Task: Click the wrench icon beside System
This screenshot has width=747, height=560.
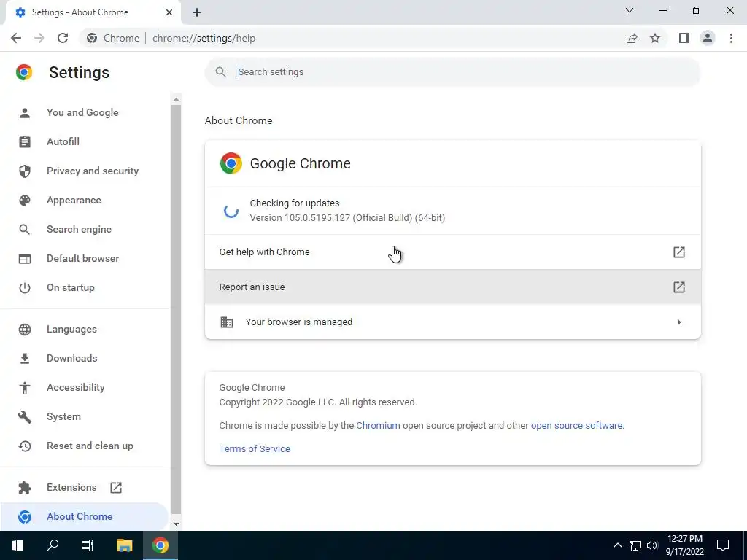Action: tap(25, 416)
